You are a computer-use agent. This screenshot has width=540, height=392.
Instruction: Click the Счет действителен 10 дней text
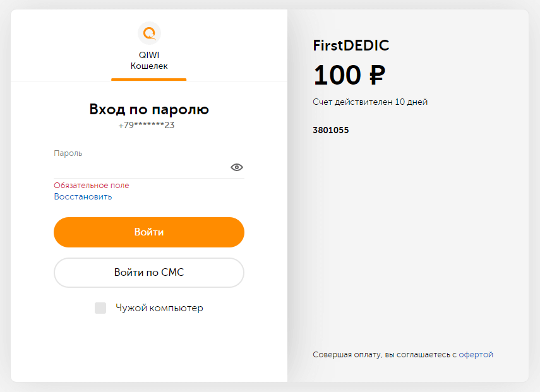tap(370, 102)
